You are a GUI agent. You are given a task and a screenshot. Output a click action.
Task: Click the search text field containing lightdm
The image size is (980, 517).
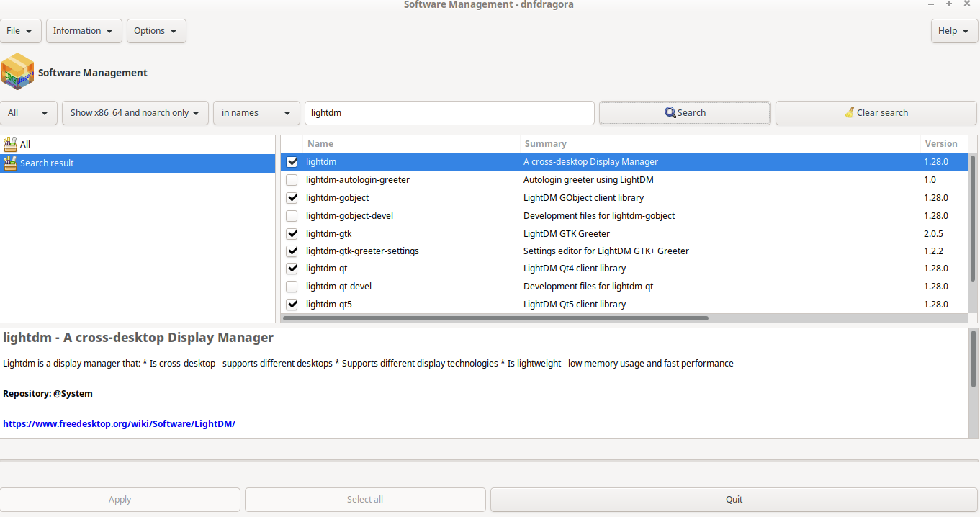pos(449,112)
